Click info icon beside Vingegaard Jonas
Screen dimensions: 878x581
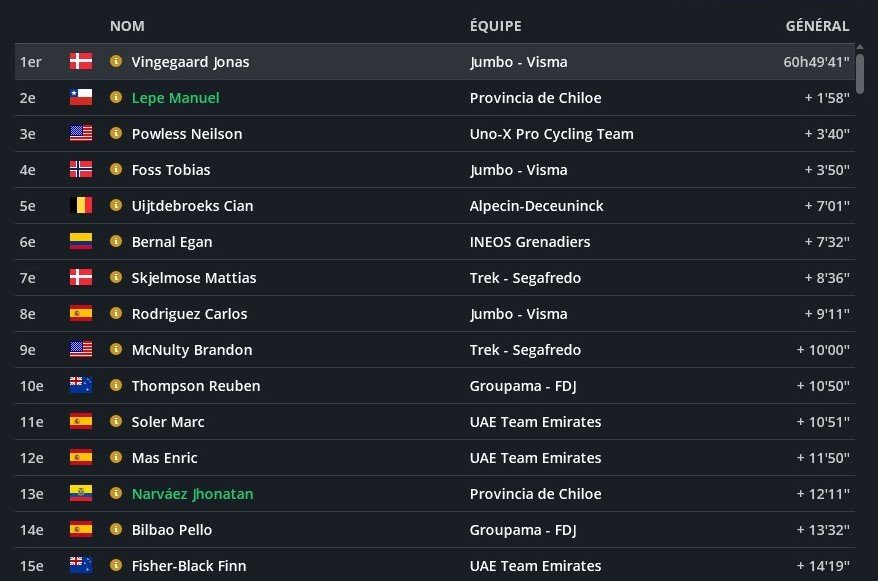point(116,62)
